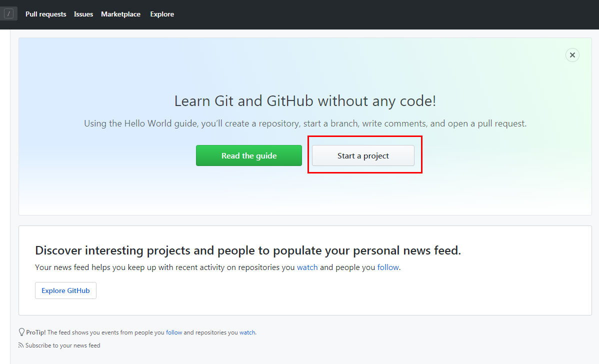Click the ProTip lightbulb icon
This screenshot has width=599, height=364.
22,332
